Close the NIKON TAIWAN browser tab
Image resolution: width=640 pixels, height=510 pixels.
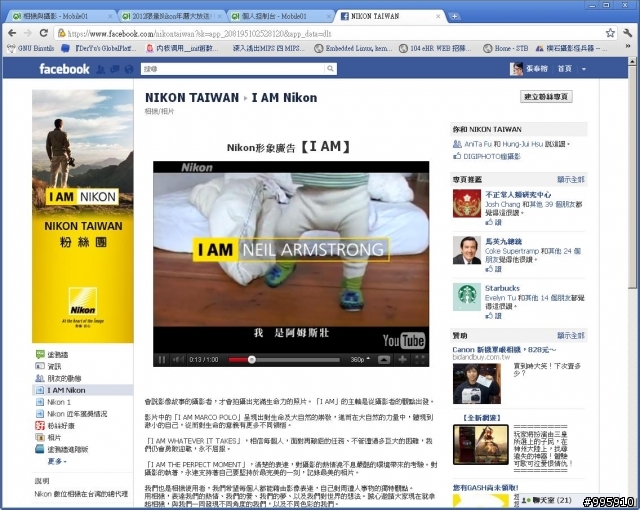pyautogui.click(x=438, y=16)
